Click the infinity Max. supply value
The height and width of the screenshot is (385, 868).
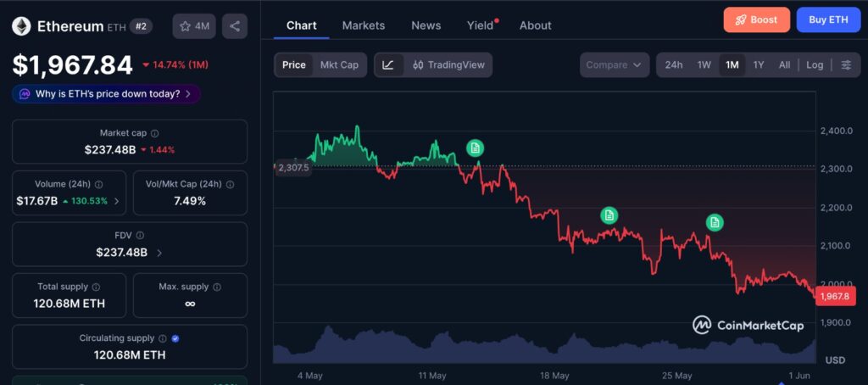190,304
